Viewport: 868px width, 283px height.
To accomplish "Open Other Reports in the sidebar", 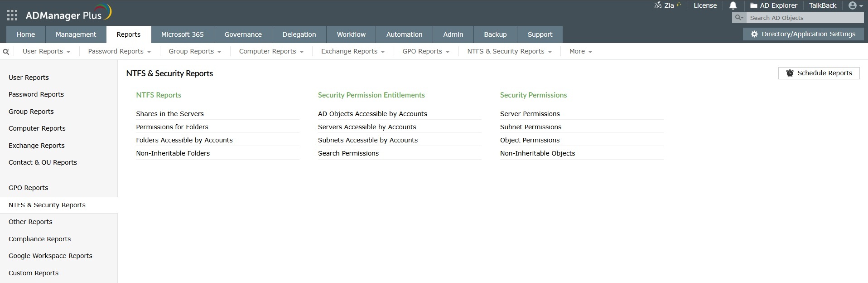I will click(x=30, y=222).
